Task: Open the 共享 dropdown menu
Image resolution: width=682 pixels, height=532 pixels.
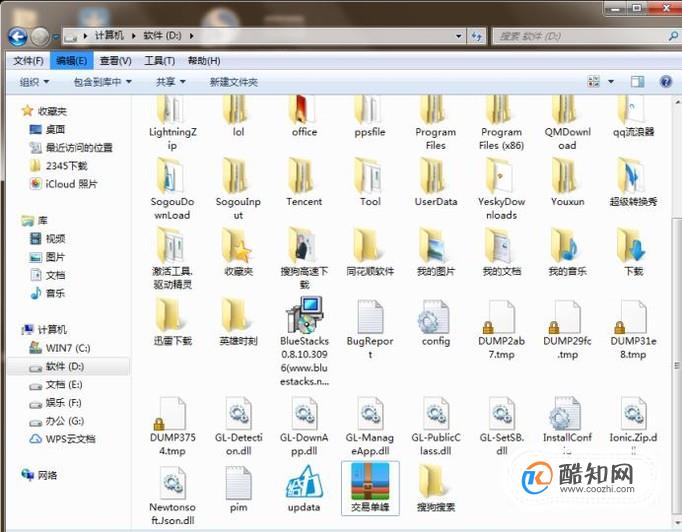Action: click(x=170, y=82)
